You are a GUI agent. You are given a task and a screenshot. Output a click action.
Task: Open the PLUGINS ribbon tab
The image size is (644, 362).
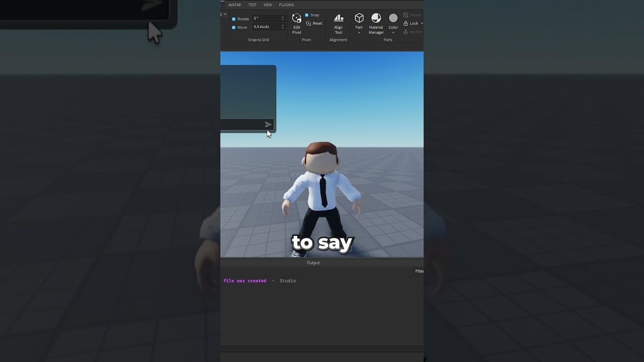click(x=286, y=5)
